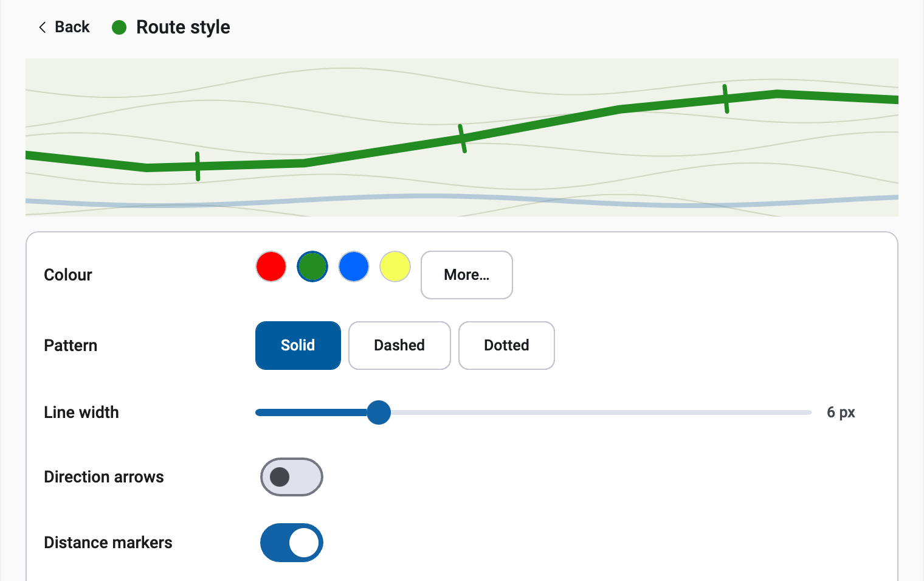Click the 'Route style' heading
The image size is (924, 581).
click(x=183, y=27)
